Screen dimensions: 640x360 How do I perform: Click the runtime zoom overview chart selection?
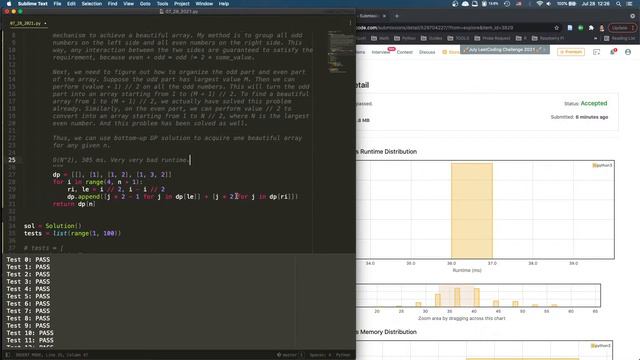[x=457, y=296]
